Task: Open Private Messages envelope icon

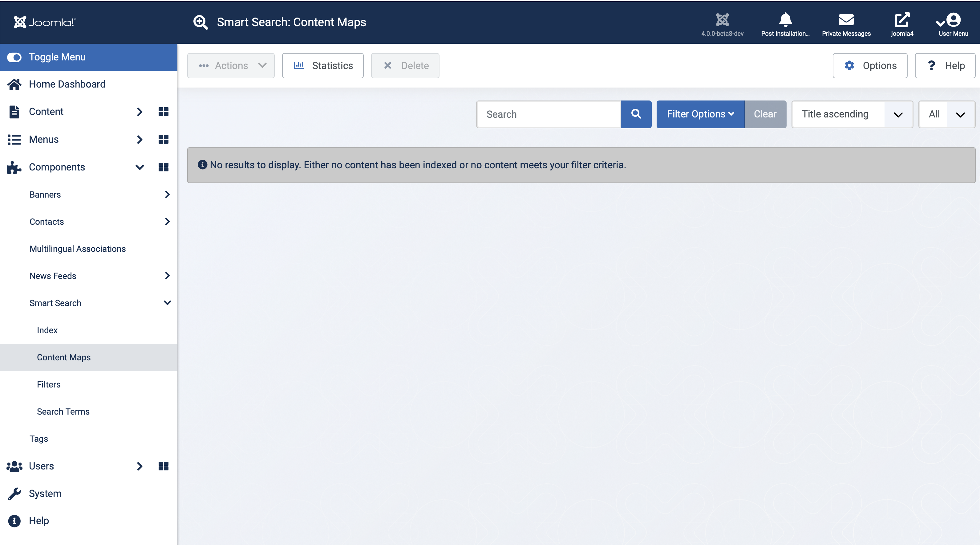Action: point(846,20)
